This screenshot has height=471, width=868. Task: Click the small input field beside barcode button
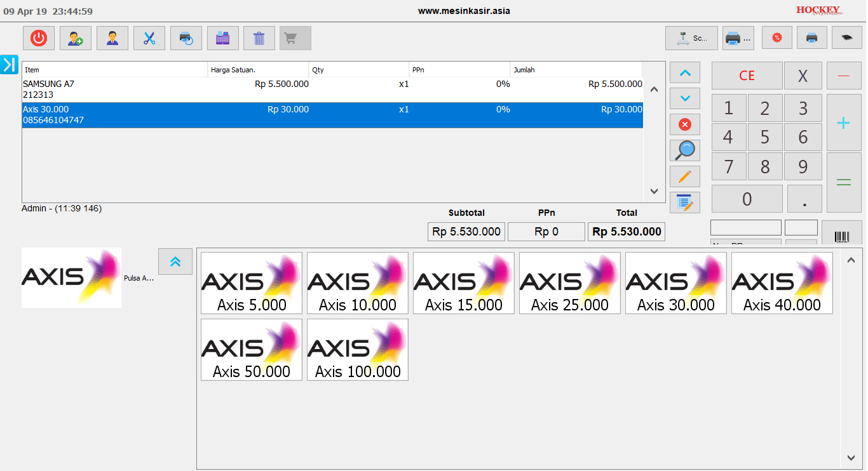pos(801,227)
